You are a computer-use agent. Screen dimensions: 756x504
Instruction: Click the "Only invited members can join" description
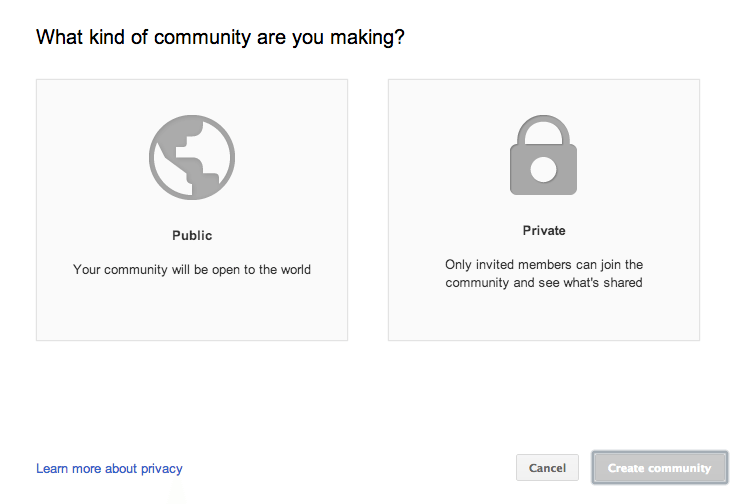coord(544,273)
